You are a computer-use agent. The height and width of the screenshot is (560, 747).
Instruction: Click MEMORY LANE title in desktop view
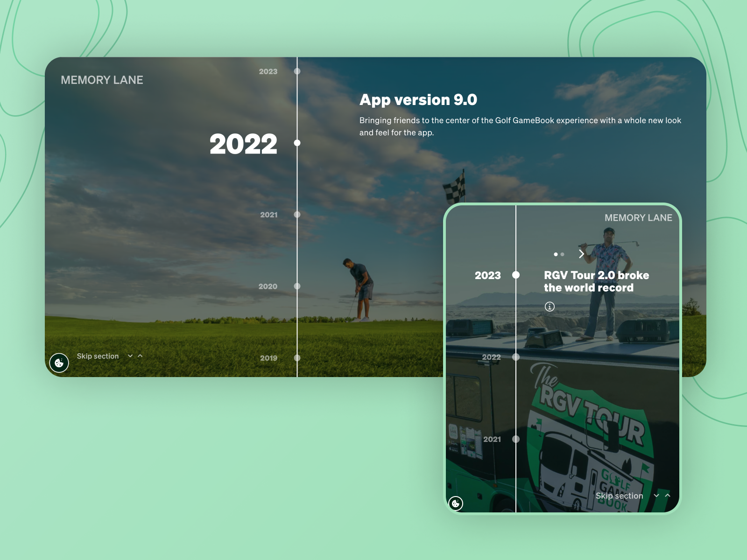pos(102,80)
